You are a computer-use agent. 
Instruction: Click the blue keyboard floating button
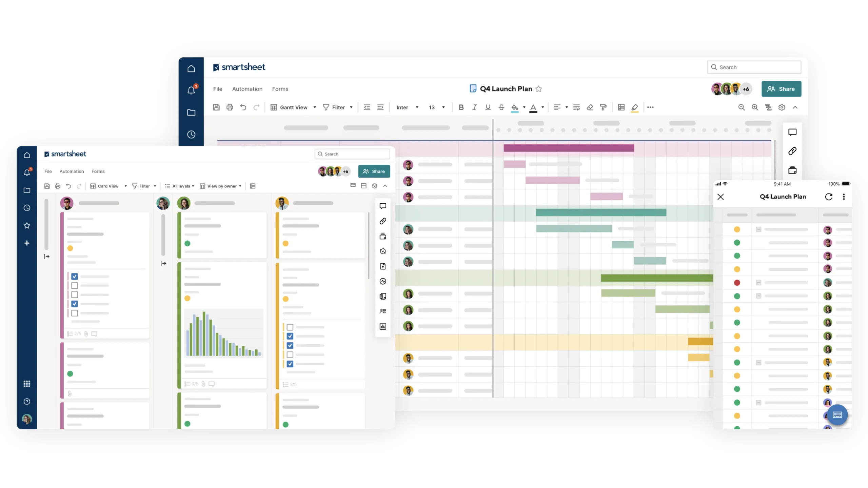(x=837, y=415)
